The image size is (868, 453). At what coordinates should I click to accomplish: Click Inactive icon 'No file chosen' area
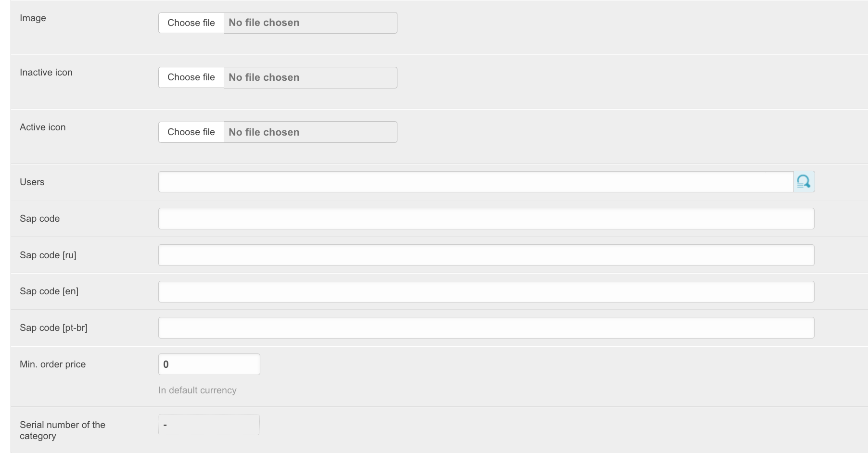(x=264, y=77)
